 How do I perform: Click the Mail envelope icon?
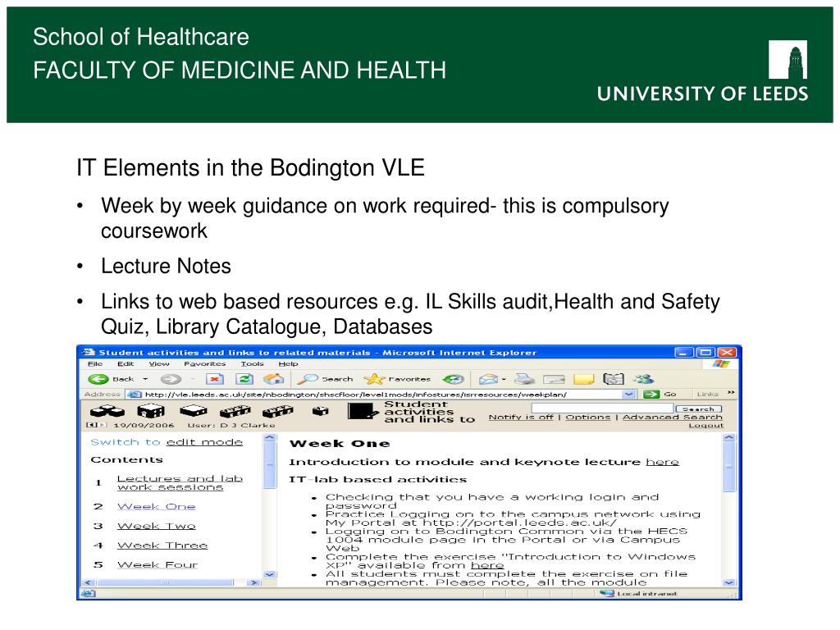[x=488, y=379]
